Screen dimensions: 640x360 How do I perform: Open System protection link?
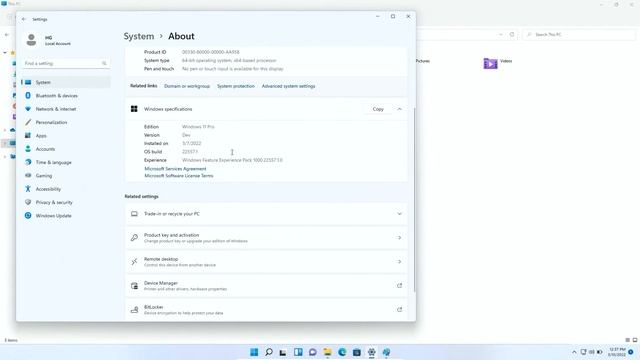click(236, 86)
